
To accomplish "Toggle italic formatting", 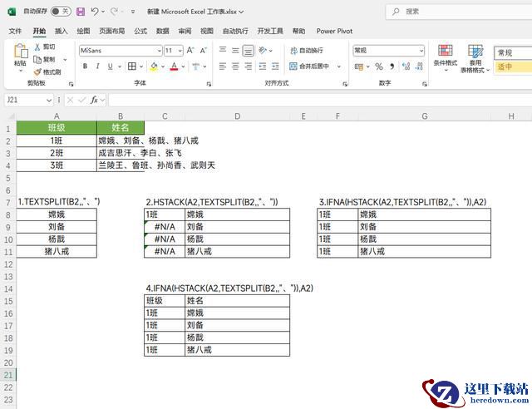I will click(x=98, y=67).
